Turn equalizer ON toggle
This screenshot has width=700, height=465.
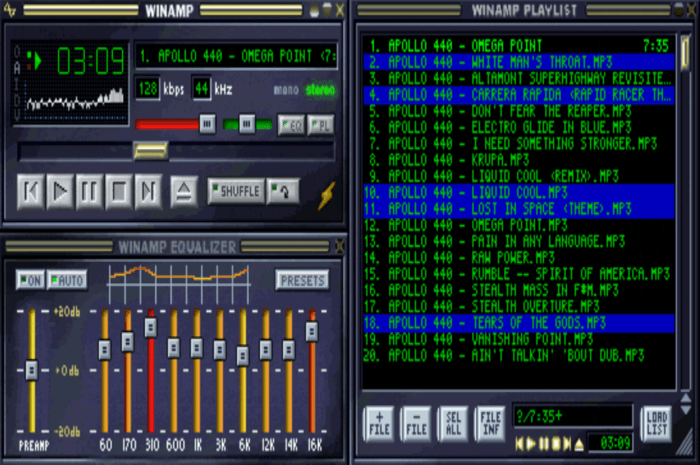coord(30,281)
